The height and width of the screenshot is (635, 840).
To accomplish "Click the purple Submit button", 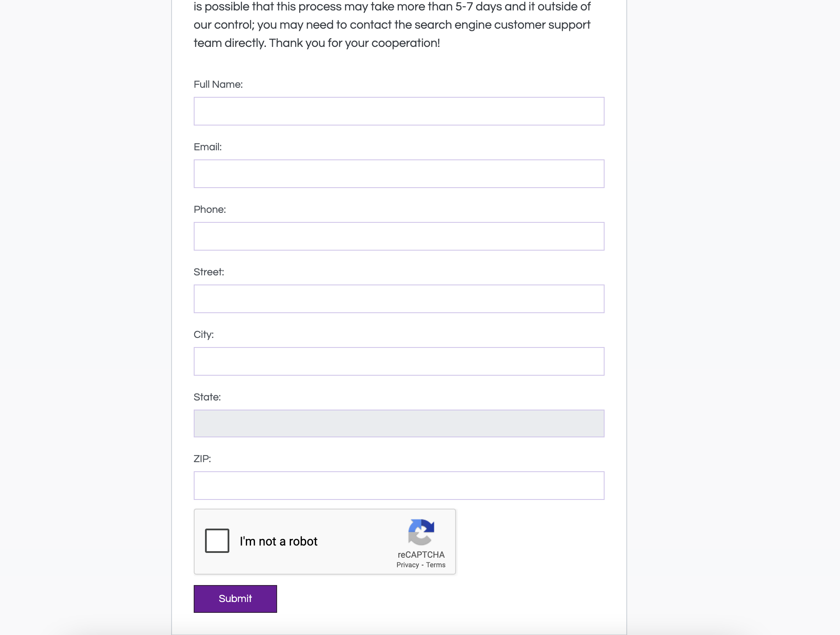I will click(x=235, y=599).
